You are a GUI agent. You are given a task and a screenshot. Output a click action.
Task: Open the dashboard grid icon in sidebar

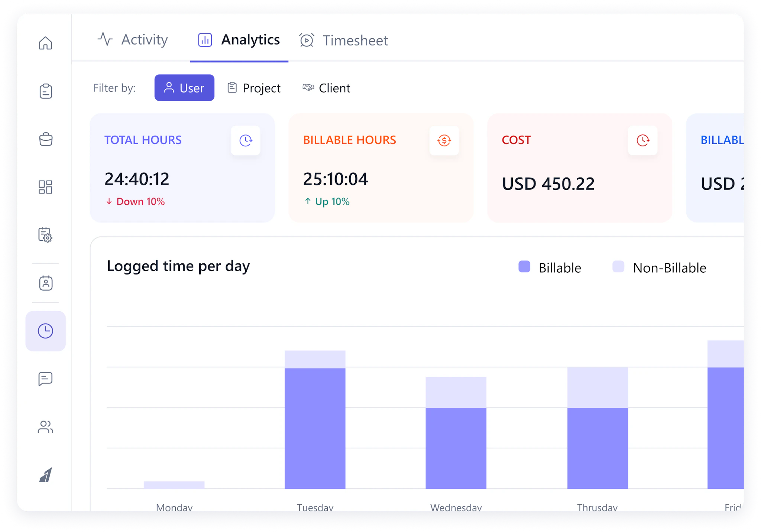point(45,187)
